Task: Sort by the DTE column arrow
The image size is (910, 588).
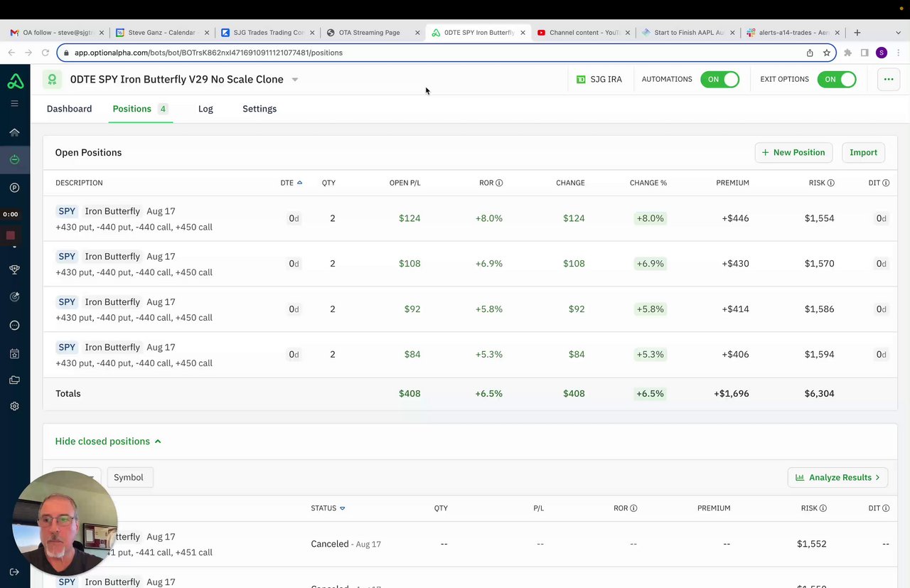Action: tap(299, 183)
